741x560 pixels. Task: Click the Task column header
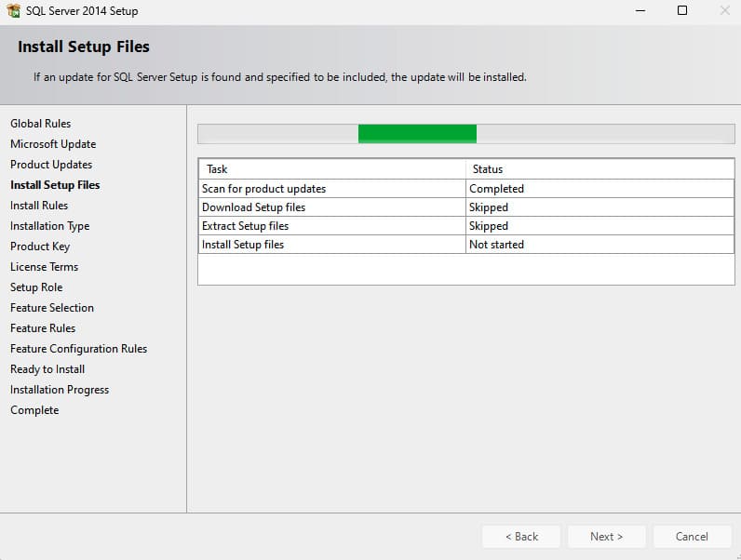[331, 169]
